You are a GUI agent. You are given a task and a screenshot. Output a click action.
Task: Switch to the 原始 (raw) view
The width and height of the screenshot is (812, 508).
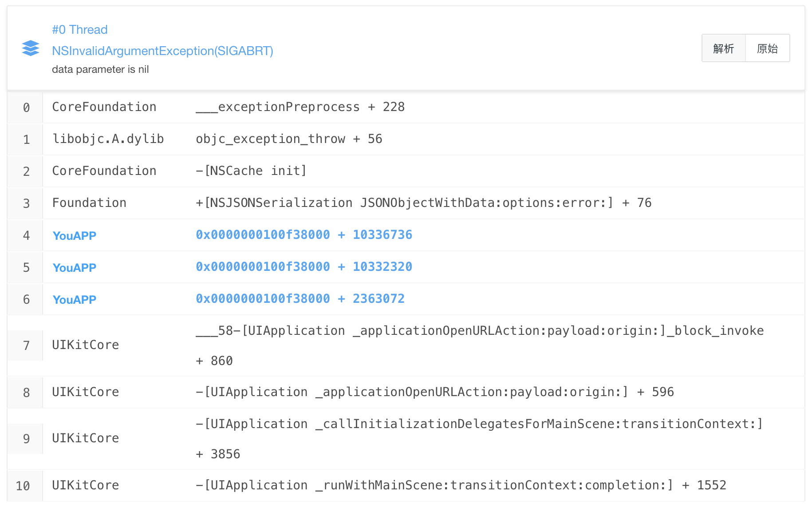click(767, 48)
